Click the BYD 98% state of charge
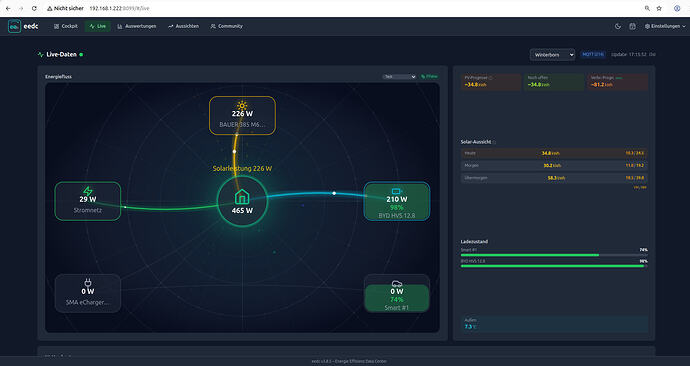The height and width of the screenshot is (366, 690). (x=396, y=208)
